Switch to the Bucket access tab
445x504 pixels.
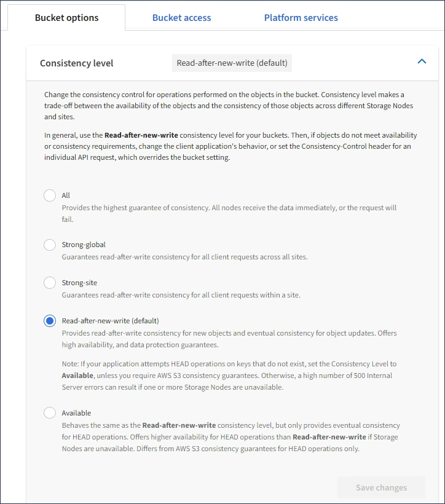[x=181, y=18]
